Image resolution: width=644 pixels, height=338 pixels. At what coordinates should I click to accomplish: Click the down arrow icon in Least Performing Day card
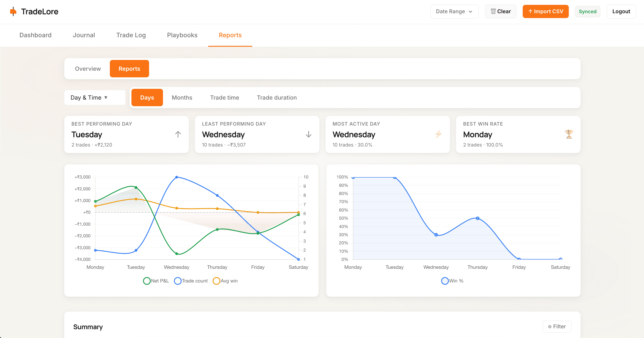click(x=309, y=134)
